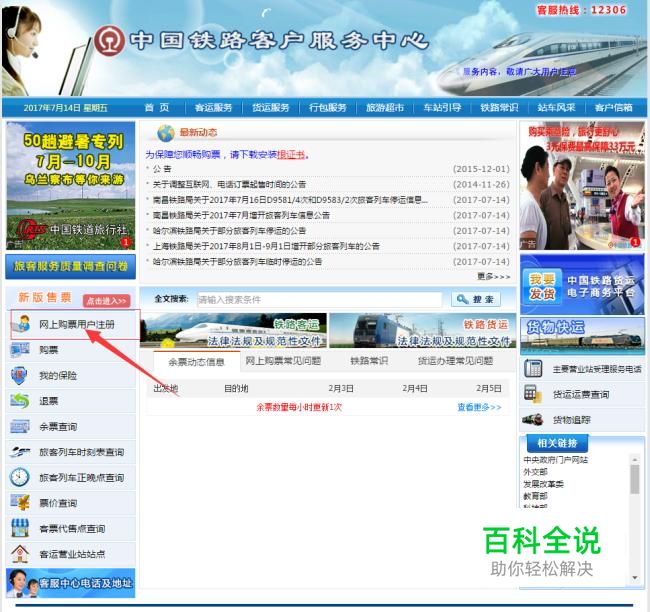Click the 铁路客运 法律法规 banner
The width and height of the screenshot is (650, 612).
[233, 330]
